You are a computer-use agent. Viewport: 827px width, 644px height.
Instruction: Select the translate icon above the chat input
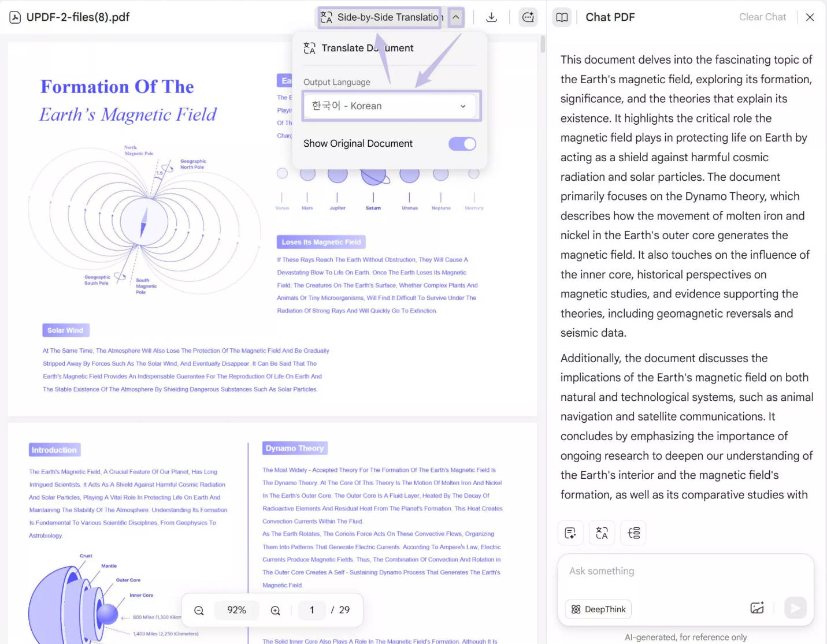click(602, 533)
